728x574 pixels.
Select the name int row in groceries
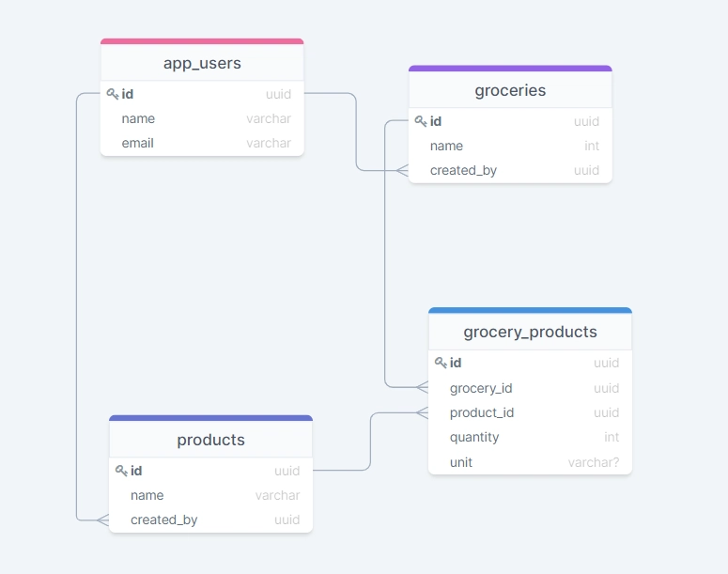click(x=510, y=146)
